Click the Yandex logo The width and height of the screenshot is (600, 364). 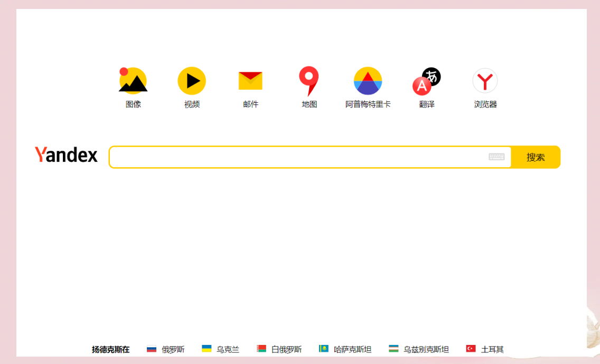[x=67, y=155]
